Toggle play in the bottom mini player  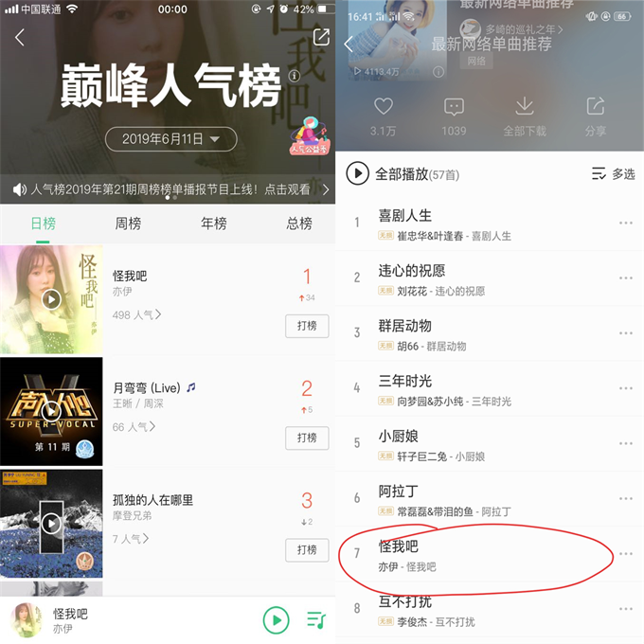[276, 619]
